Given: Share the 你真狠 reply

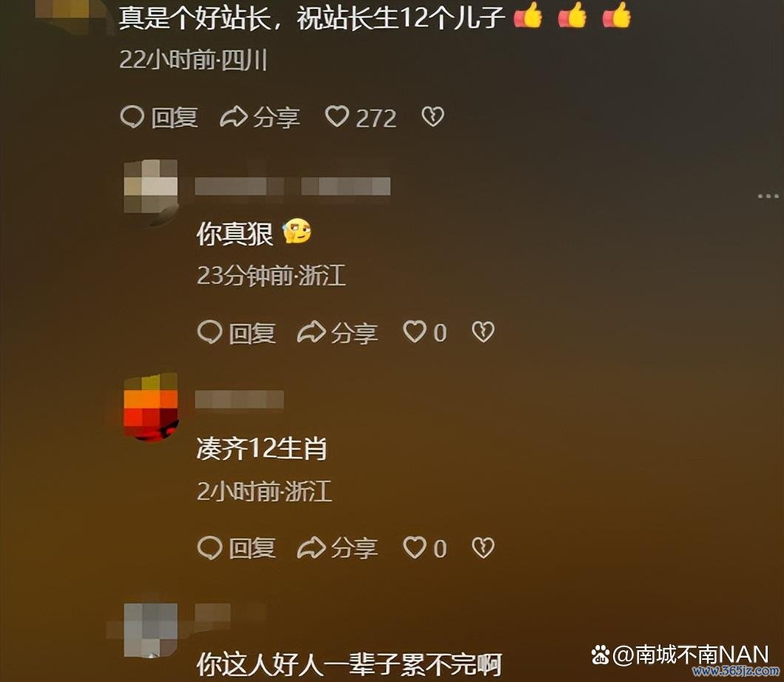Looking at the screenshot, I should coord(337,333).
